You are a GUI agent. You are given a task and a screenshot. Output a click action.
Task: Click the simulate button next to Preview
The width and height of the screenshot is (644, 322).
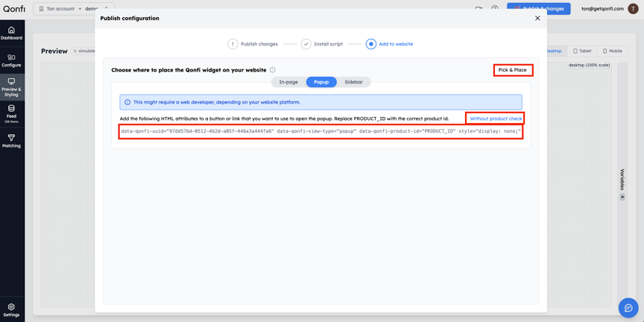83,51
